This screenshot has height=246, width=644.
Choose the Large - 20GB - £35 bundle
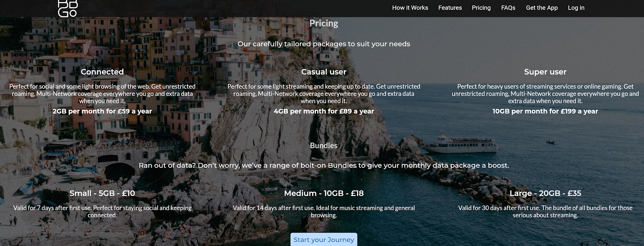click(x=545, y=193)
